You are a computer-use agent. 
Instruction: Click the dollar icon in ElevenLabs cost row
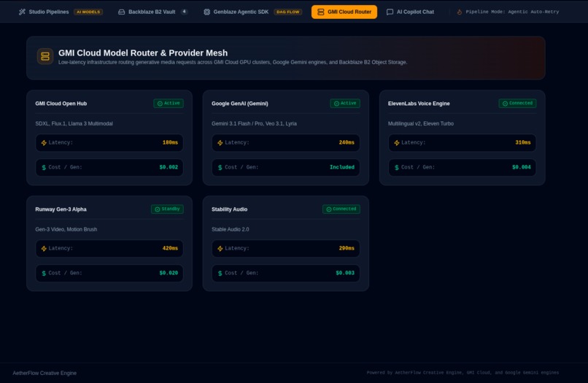tap(397, 168)
